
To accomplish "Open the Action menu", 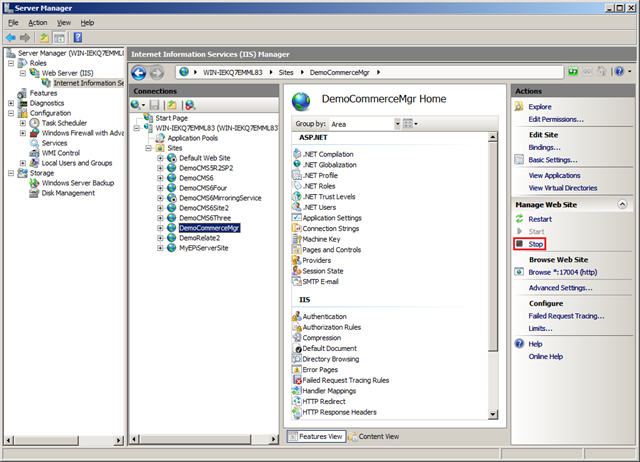I will tap(36, 22).
